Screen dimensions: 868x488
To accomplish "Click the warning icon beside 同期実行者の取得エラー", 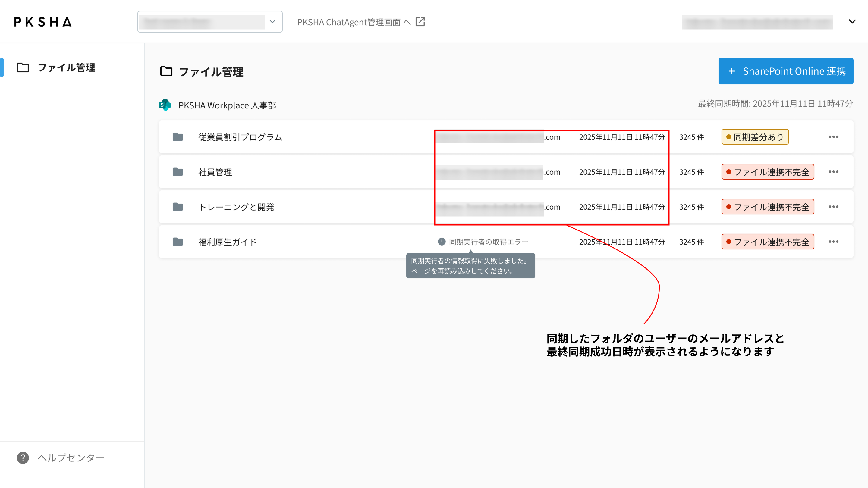I will coord(442,242).
